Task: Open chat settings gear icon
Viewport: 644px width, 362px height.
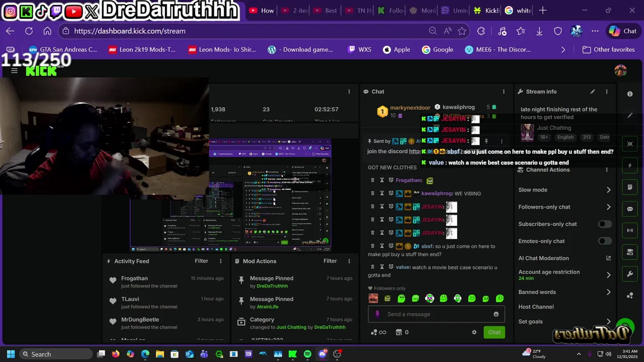Action: [x=474, y=332]
